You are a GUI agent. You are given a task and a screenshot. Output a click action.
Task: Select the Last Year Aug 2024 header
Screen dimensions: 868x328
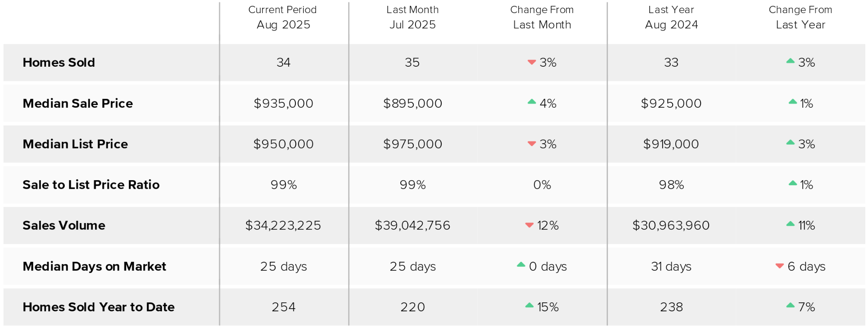tap(671, 17)
